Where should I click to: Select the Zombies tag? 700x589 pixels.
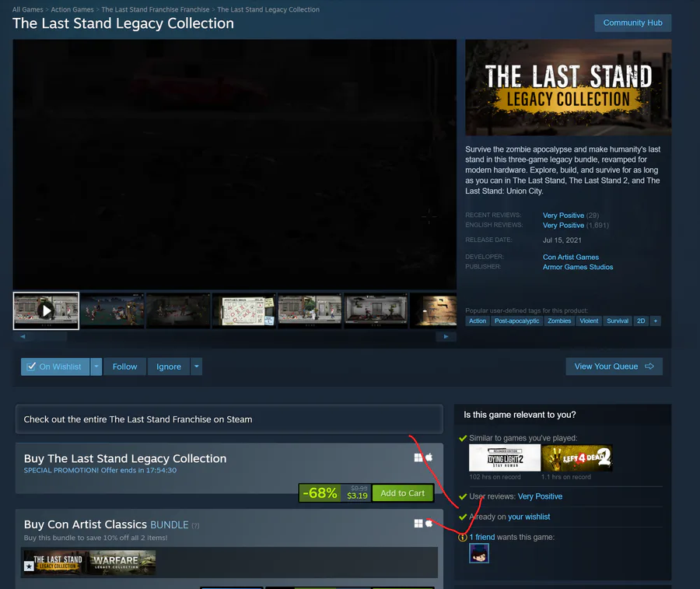[x=559, y=321]
